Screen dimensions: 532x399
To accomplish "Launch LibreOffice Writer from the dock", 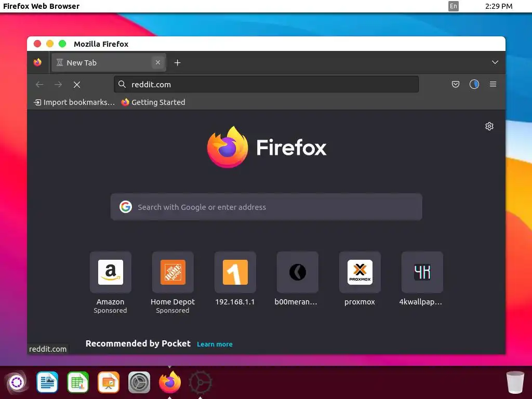I will [x=47, y=382].
